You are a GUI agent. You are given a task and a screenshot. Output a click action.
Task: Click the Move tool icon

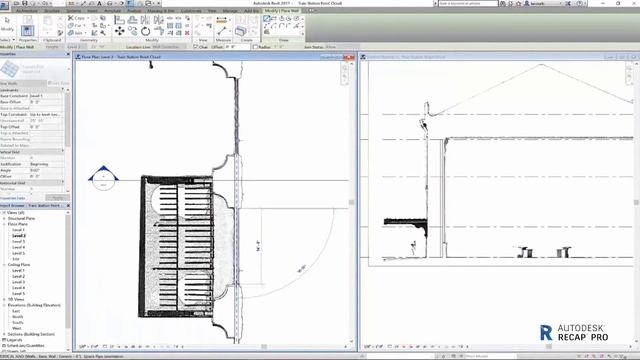coord(120,31)
